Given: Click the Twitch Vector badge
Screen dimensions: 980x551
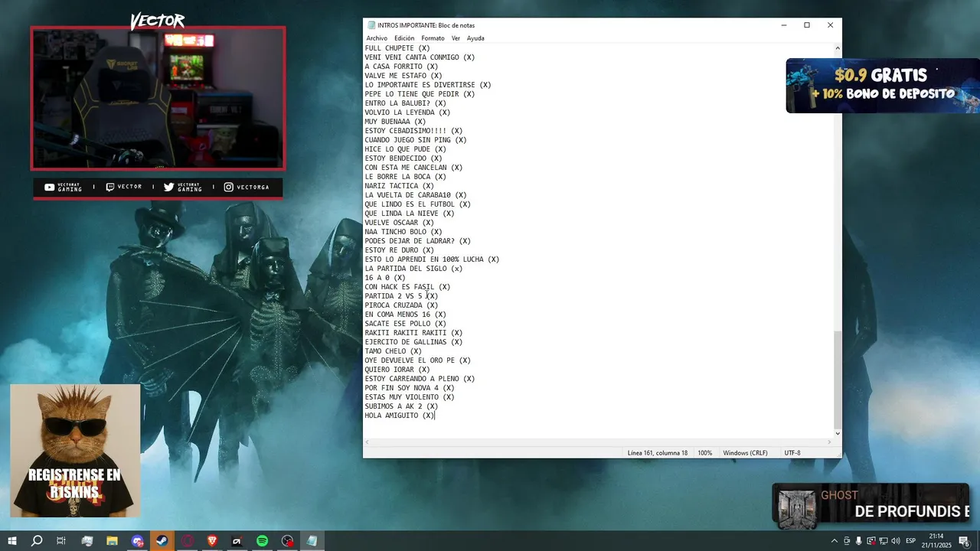Looking at the screenshot, I should [124, 187].
